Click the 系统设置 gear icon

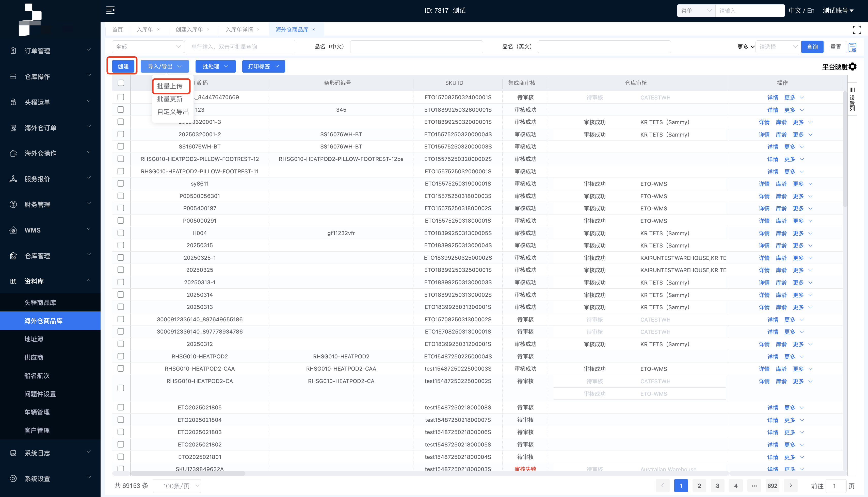(13, 478)
